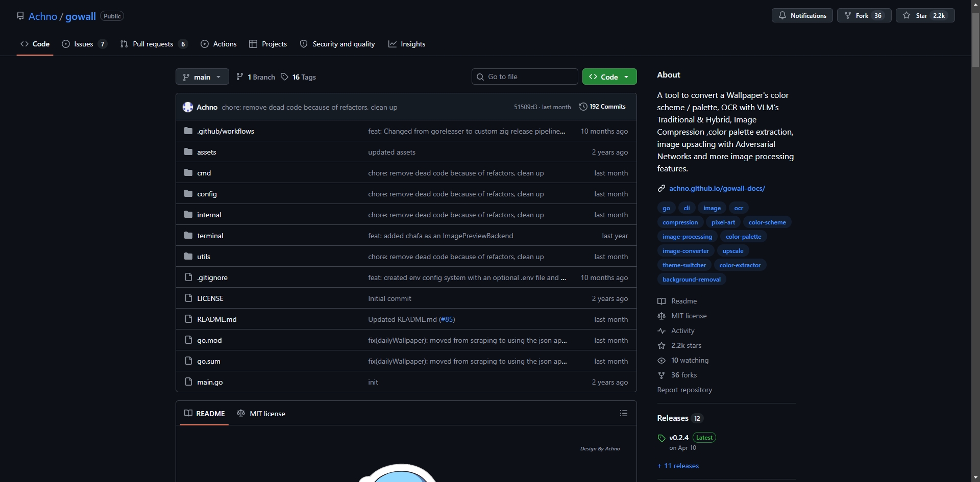View the 192 Commits history link
980x482 pixels.
click(602, 107)
